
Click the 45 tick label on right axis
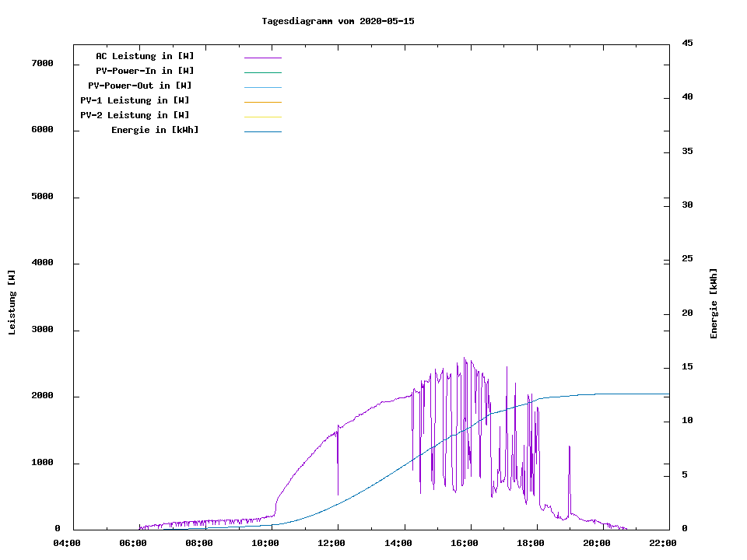pyautogui.click(x=687, y=43)
